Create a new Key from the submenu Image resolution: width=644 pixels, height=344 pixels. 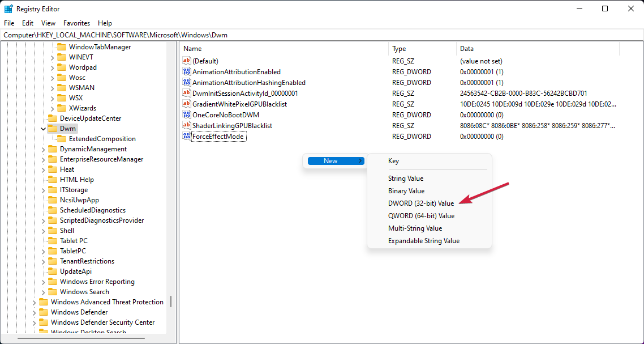pos(393,160)
